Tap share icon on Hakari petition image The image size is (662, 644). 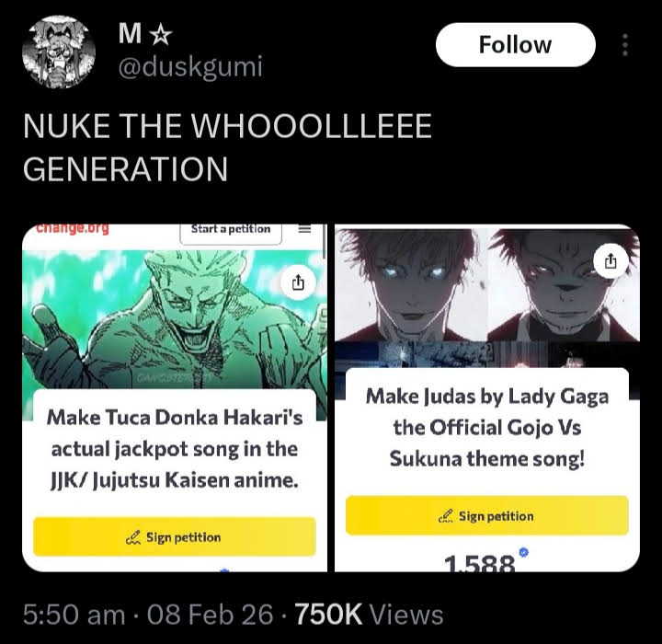298,282
